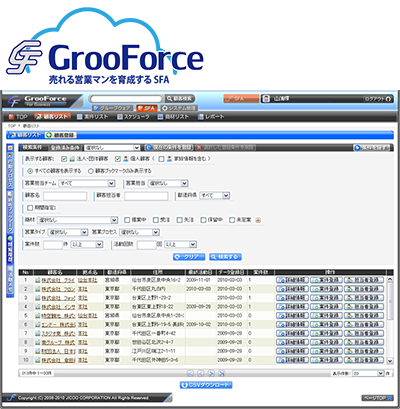Screen dimensions: 400x409
Task: Click the 検索する button
Action: click(x=225, y=257)
